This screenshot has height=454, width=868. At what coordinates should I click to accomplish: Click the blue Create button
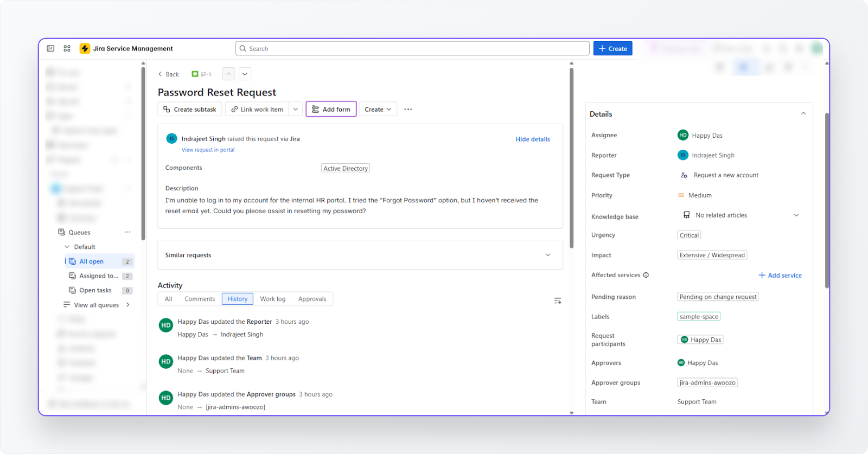pos(613,48)
